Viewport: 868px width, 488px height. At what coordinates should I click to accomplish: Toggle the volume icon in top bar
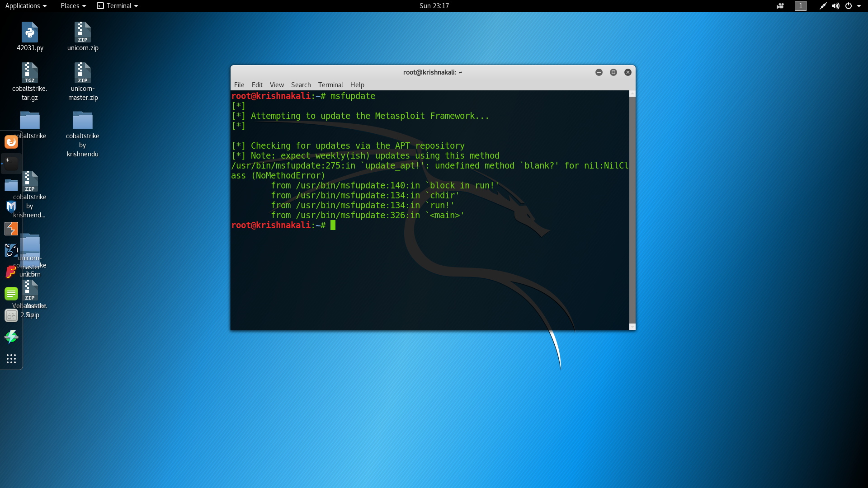tap(836, 6)
